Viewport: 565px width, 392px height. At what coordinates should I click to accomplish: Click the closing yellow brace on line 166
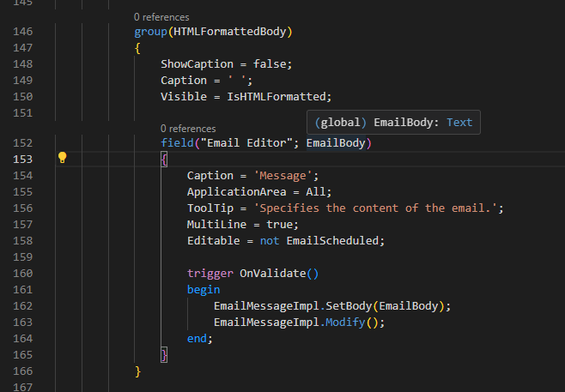pyautogui.click(x=137, y=371)
